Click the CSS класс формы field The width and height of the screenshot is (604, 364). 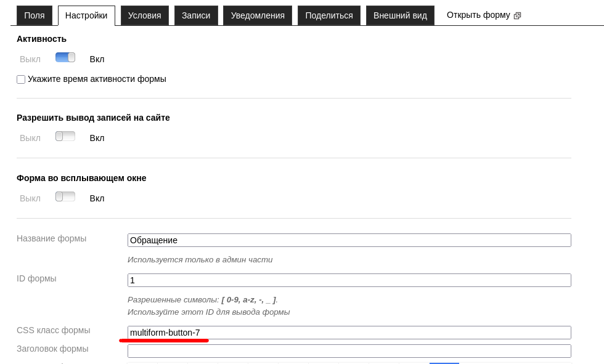(349, 333)
